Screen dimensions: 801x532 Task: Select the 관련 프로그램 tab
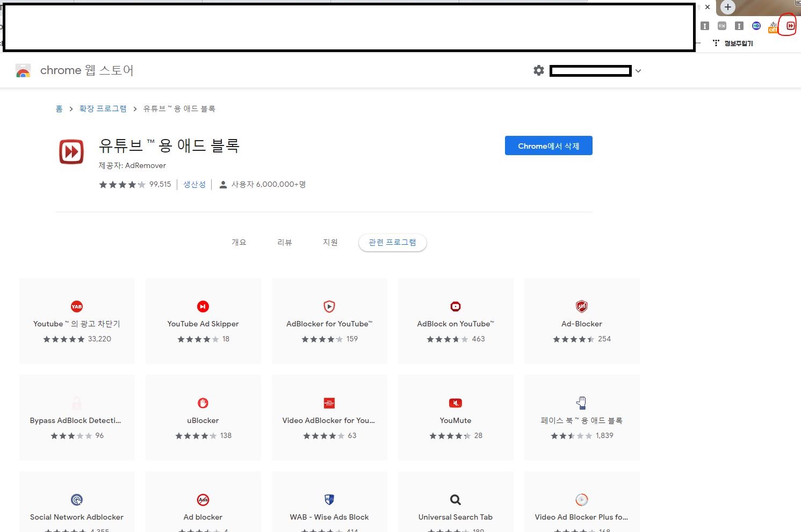click(392, 242)
